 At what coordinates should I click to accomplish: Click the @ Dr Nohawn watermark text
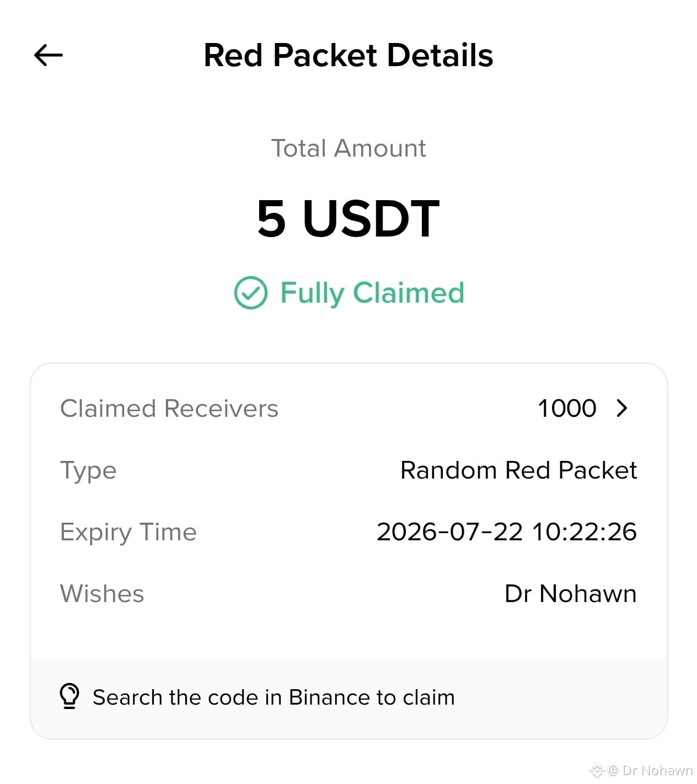(650, 770)
